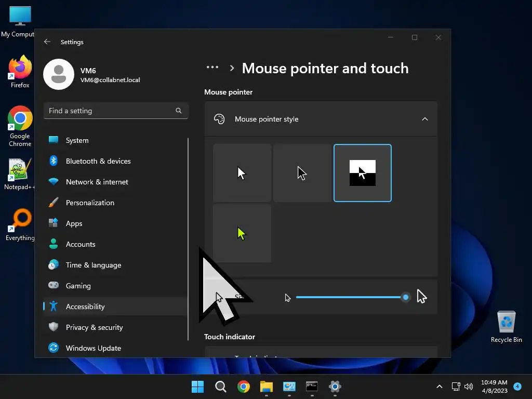Select the black mouse pointer style
Screen dimensions: 532x399
302,173
